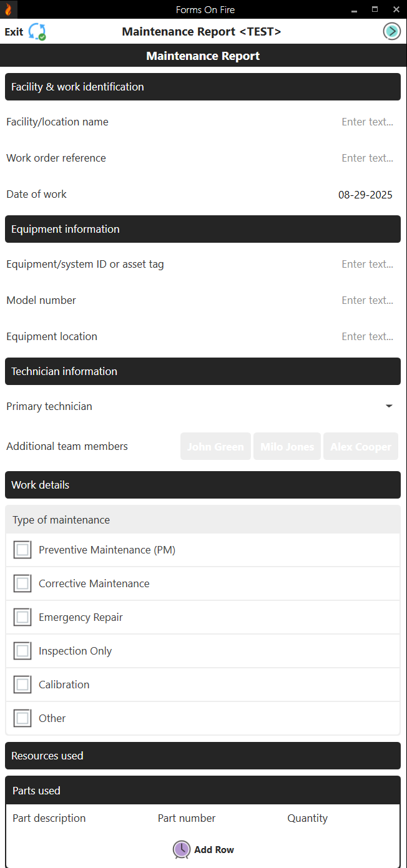
Task: Click the Facility/location name text field
Action: 367,122
